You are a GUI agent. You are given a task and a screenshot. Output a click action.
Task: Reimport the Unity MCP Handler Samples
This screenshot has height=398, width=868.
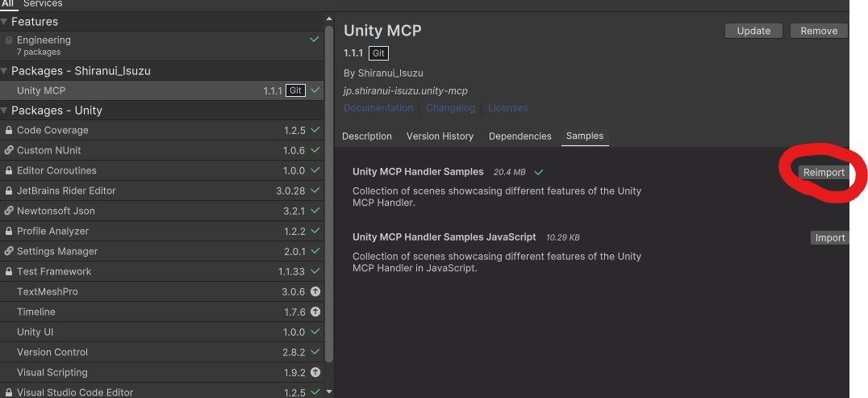pyautogui.click(x=824, y=173)
